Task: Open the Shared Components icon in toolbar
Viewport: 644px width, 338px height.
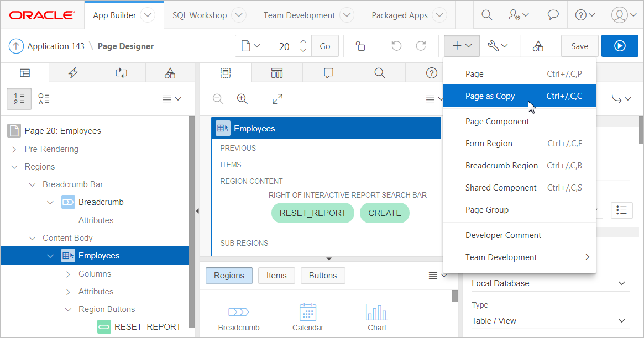Action: [537, 46]
